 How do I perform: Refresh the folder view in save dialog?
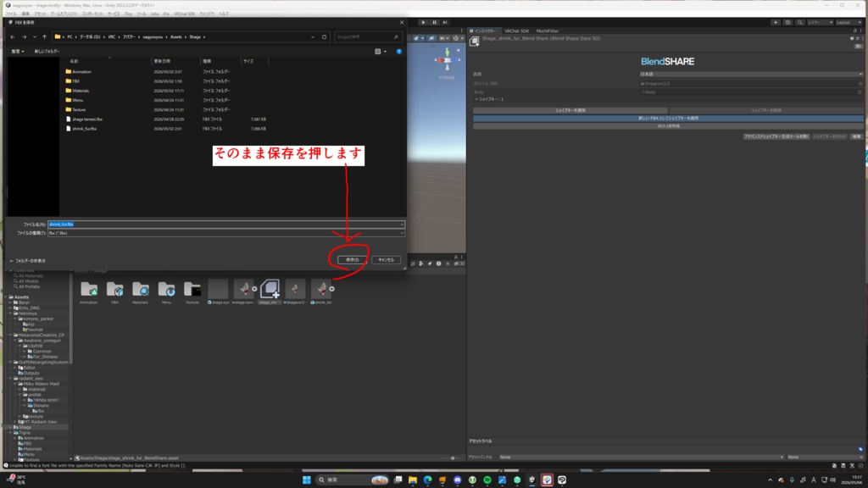tap(325, 37)
